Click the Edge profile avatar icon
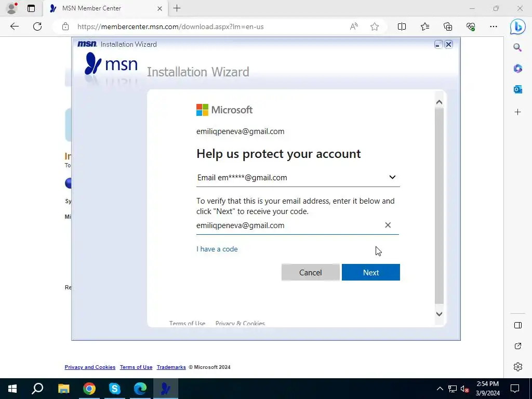 [12, 8]
